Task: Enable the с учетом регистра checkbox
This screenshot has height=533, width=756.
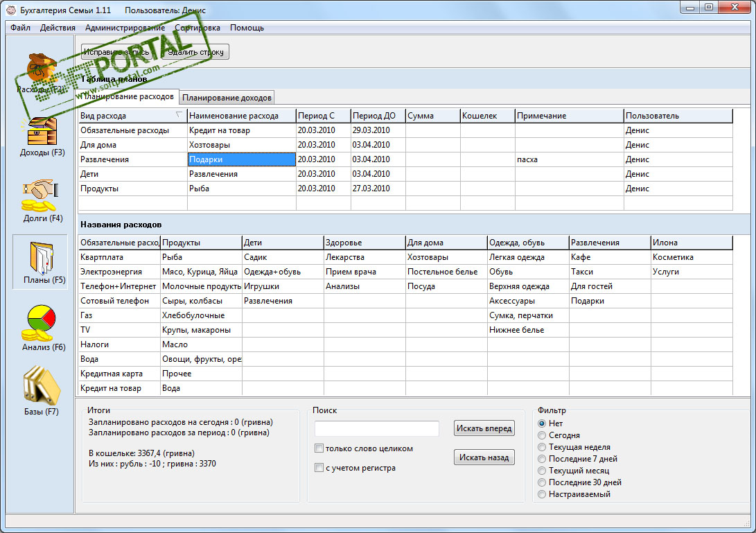Action: pos(319,468)
